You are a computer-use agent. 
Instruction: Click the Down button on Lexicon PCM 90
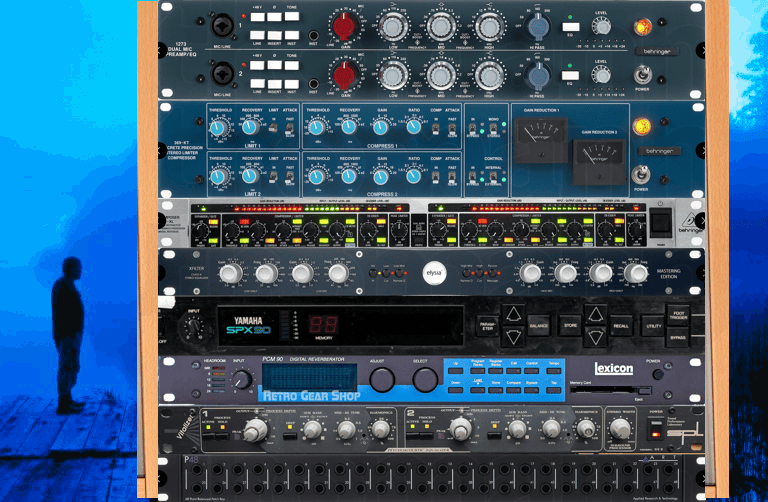pyautogui.click(x=456, y=390)
